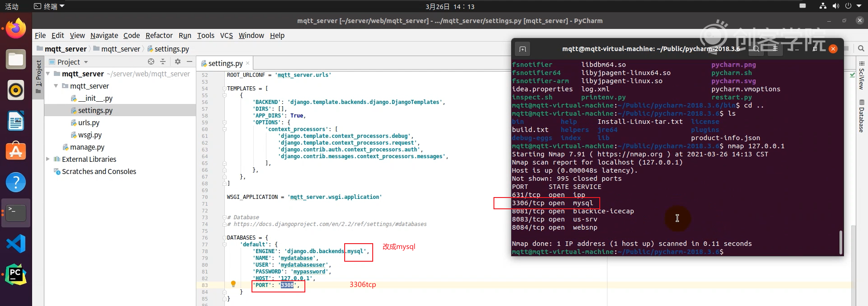Open the VCS menu

tap(226, 35)
